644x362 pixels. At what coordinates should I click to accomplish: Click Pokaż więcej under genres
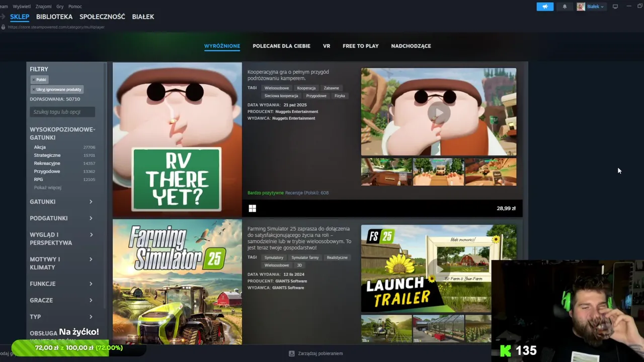pyautogui.click(x=47, y=188)
